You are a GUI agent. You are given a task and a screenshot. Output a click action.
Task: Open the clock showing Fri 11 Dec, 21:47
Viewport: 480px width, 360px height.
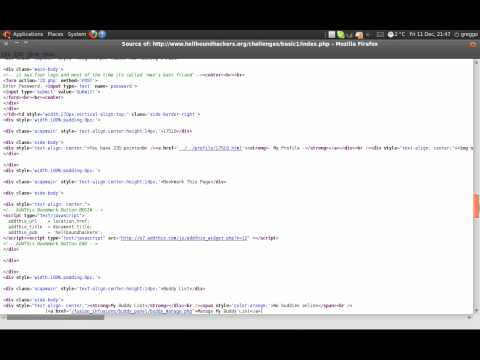pos(430,34)
